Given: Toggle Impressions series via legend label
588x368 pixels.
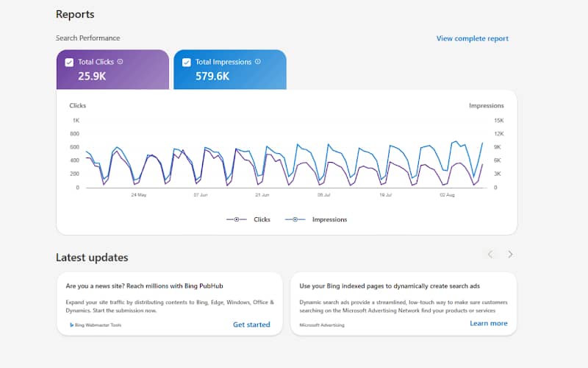Looking at the screenshot, I should [x=329, y=219].
